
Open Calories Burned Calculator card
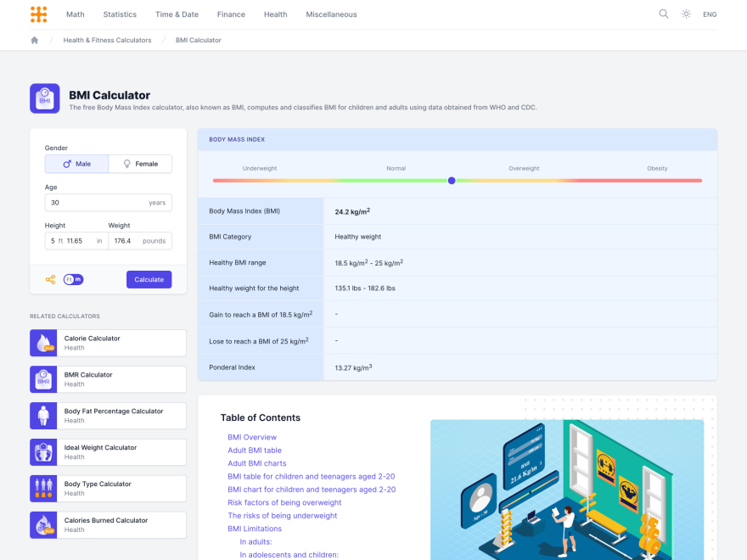tap(108, 525)
